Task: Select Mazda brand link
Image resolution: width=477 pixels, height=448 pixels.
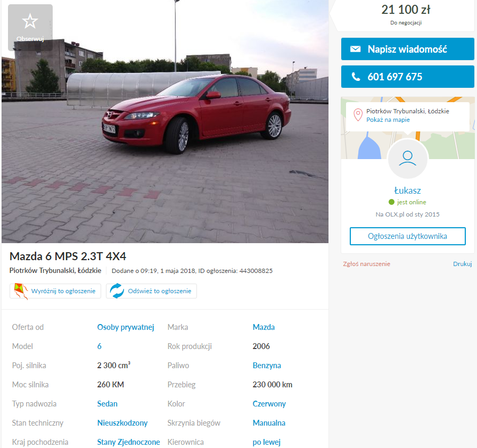Action: click(264, 327)
